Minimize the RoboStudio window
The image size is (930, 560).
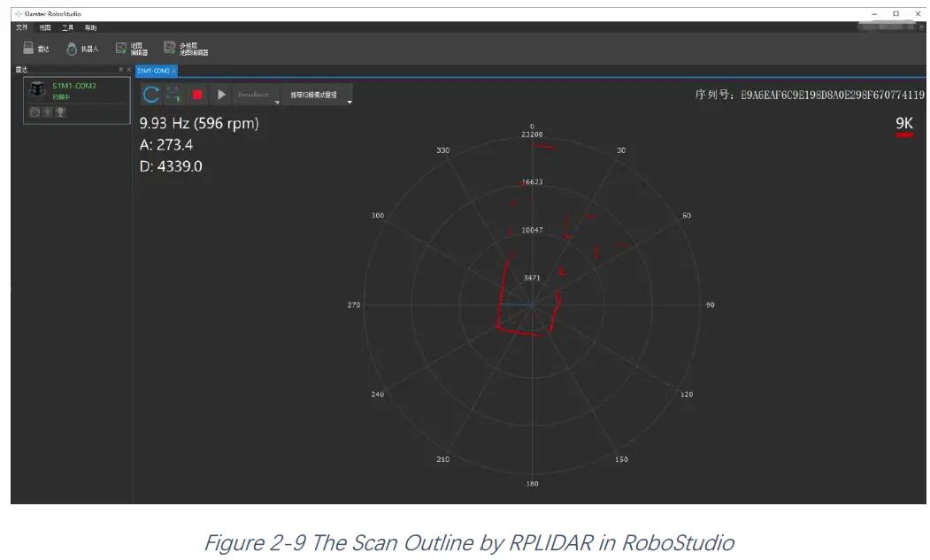coord(874,13)
